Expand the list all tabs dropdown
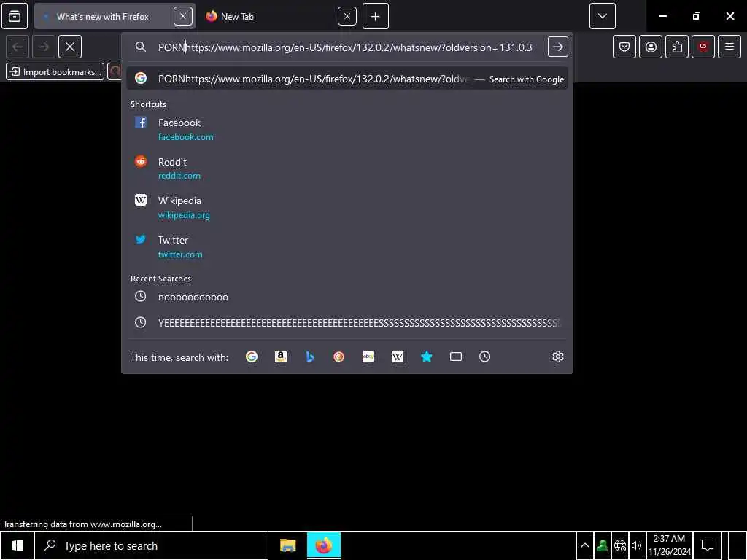Viewport: 747px width, 560px height. (602, 16)
